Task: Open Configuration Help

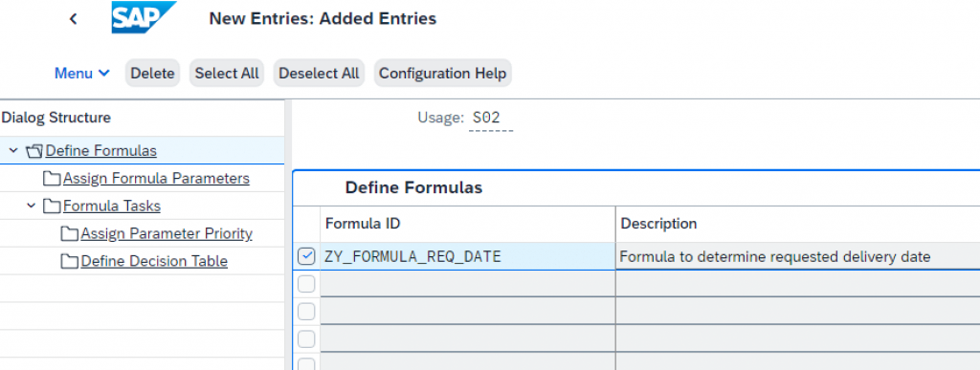Action: (442, 73)
